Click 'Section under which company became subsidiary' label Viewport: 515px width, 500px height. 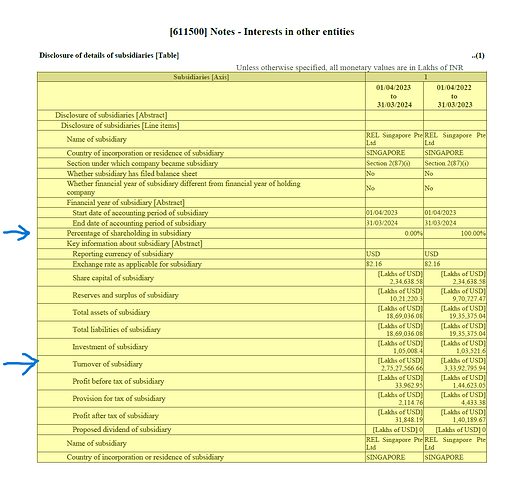pos(142,163)
